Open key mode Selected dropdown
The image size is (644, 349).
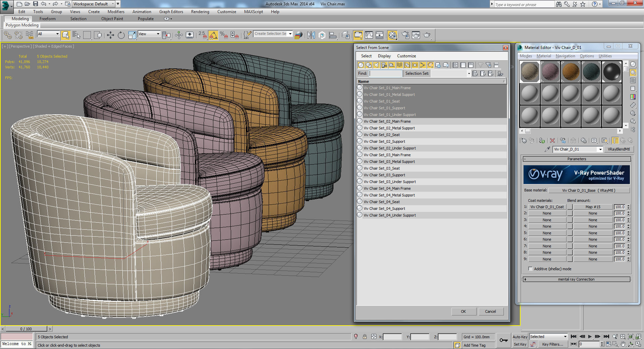point(548,337)
